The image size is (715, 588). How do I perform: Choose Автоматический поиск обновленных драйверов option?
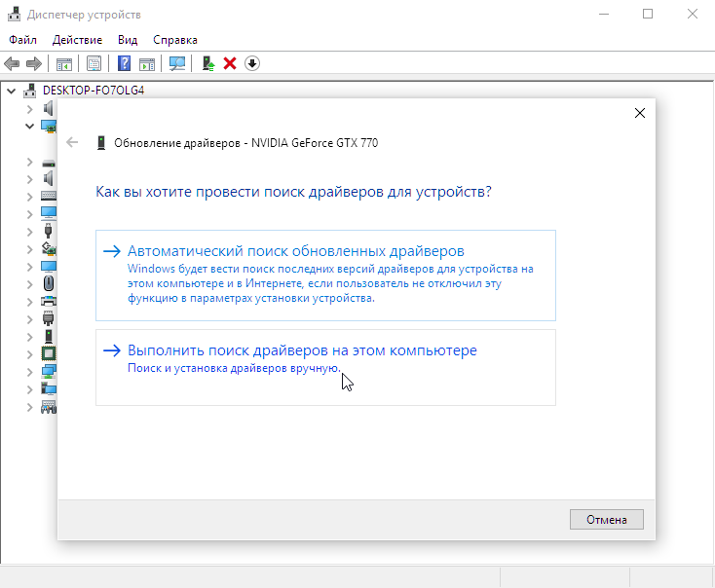click(x=325, y=276)
